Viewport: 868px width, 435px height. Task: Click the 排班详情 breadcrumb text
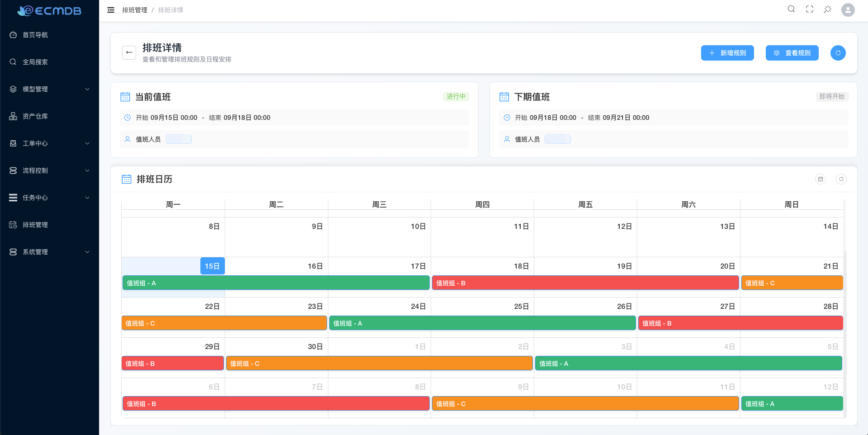pos(171,10)
